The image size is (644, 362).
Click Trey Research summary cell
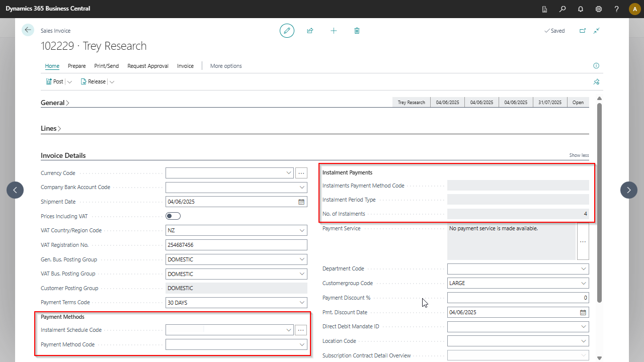pyautogui.click(x=412, y=102)
